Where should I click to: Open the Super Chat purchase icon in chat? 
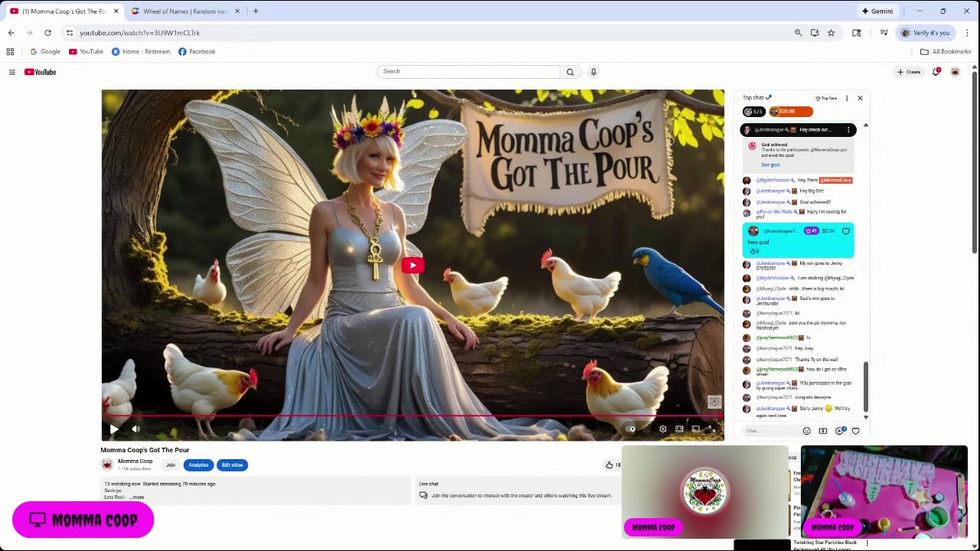point(823,431)
